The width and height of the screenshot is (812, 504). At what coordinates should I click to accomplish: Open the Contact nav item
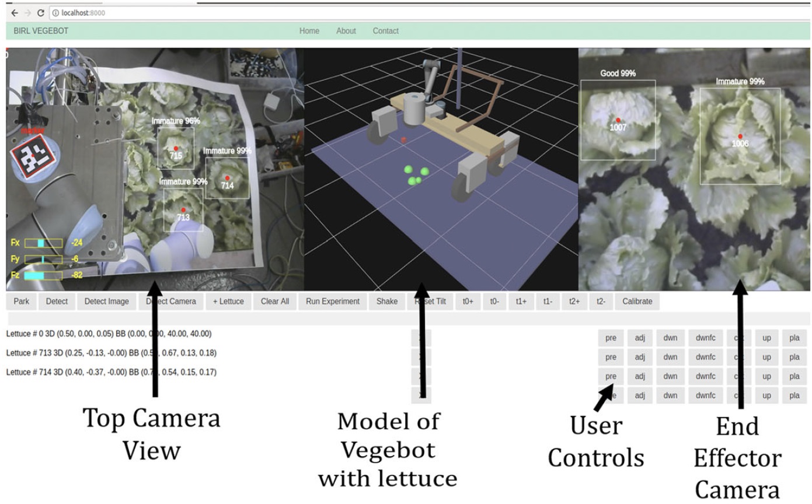[x=386, y=31]
